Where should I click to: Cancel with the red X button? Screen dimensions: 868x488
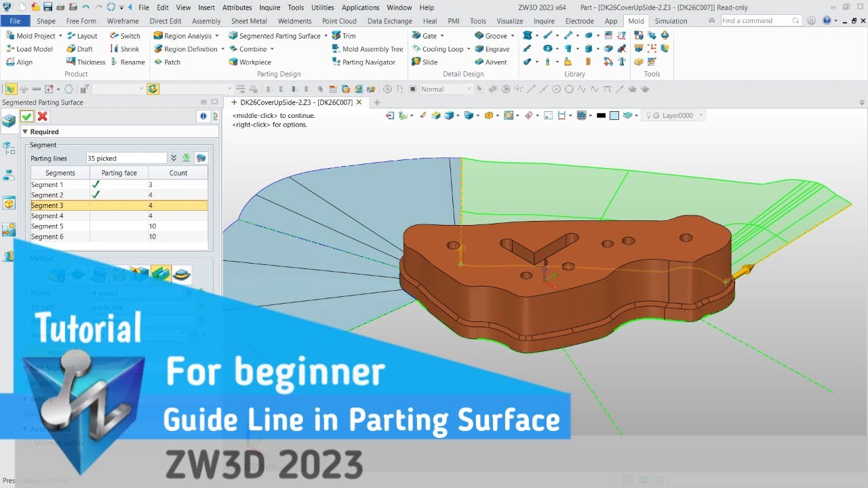(x=42, y=117)
